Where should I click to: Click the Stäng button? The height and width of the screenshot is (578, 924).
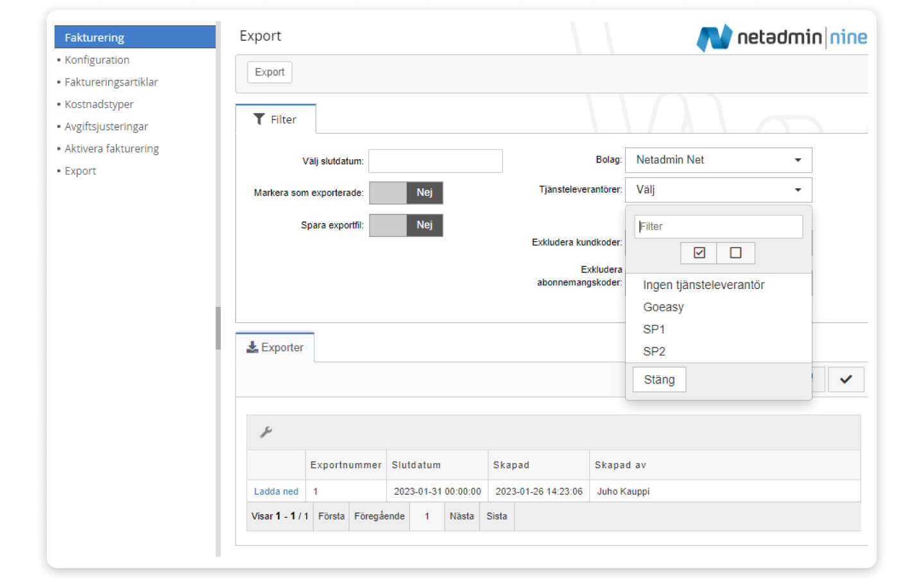pos(659,380)
